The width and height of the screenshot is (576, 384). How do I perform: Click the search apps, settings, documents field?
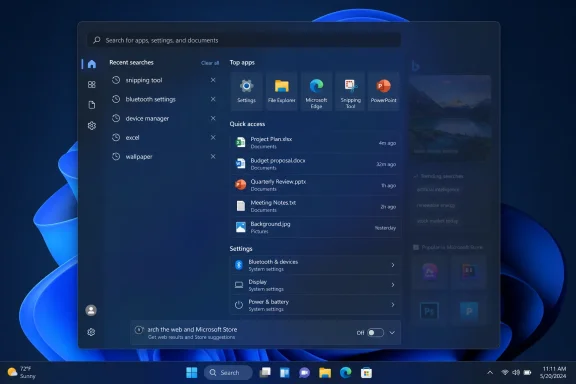[244, 40]
